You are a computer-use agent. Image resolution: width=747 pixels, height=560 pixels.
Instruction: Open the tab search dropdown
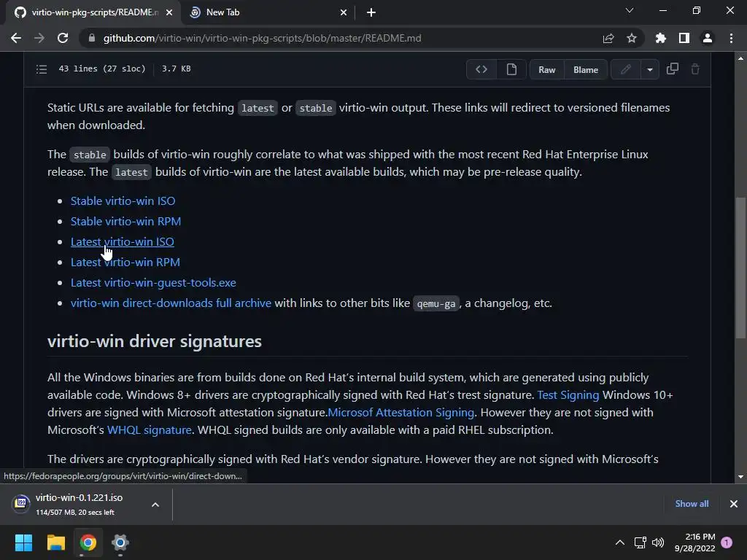(630, 10)
